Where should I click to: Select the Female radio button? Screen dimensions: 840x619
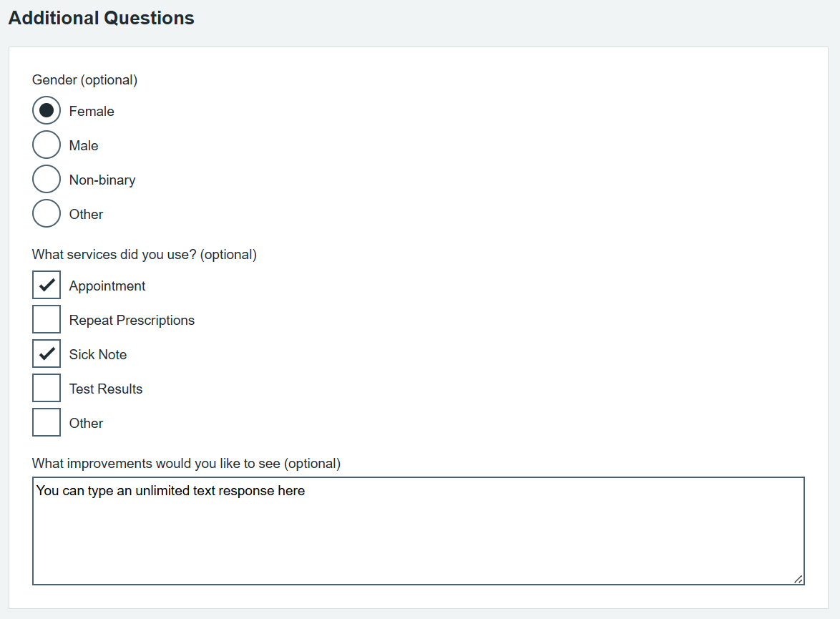(x=47, y=111)
